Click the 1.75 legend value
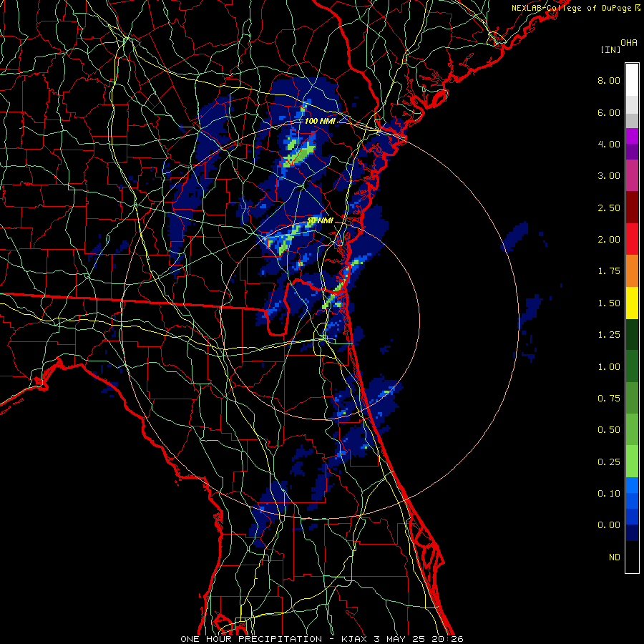The width and height of the screenshot is (644, 644). pos(609,271)
